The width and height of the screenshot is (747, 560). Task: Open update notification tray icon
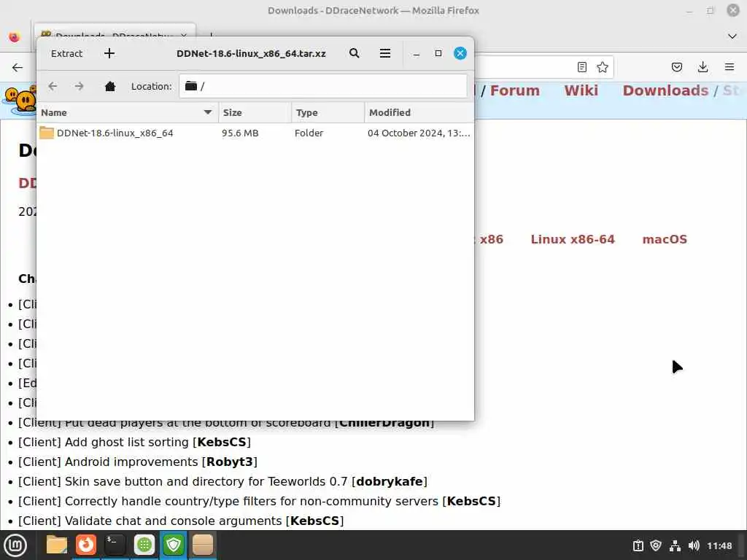(638, 545)
